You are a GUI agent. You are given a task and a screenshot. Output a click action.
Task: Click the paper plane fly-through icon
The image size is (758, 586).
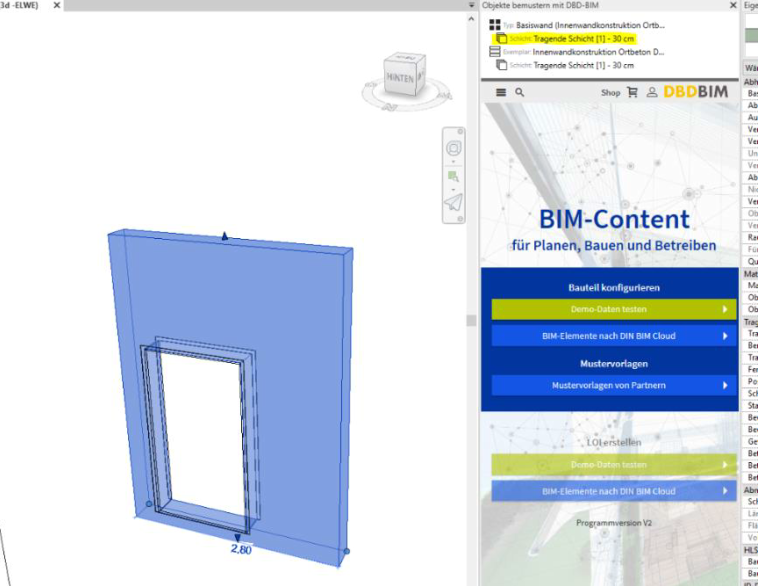coord(453,203)
